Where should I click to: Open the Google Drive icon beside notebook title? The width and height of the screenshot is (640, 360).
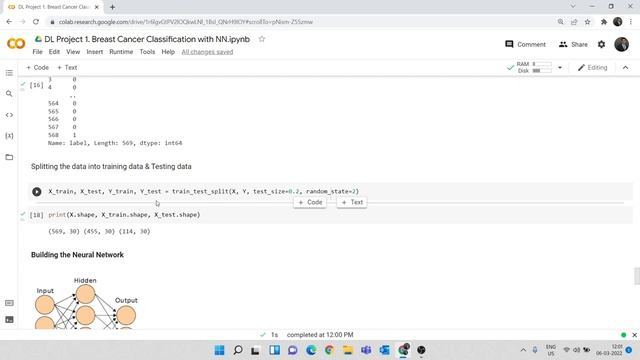(38, 39)
